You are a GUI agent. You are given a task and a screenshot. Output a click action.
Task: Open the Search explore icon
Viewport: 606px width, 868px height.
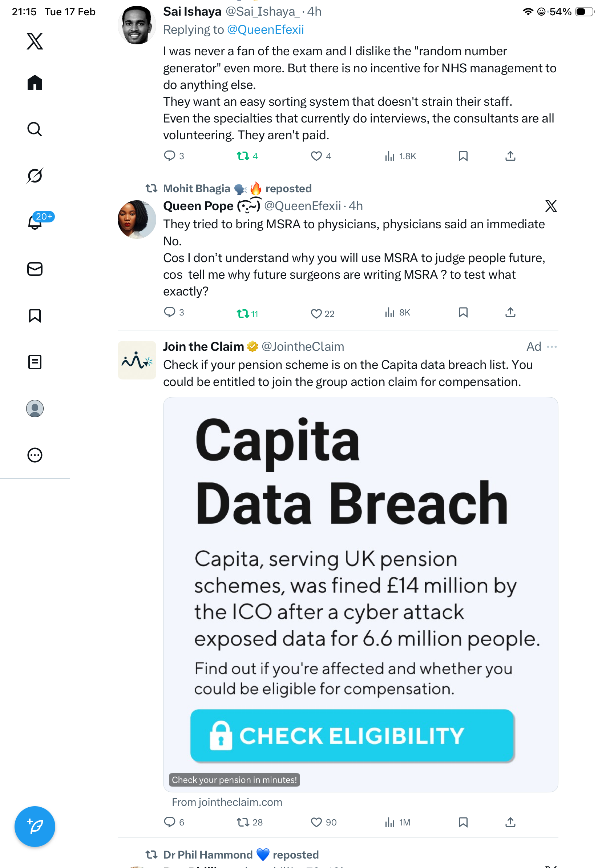point(35,129)
